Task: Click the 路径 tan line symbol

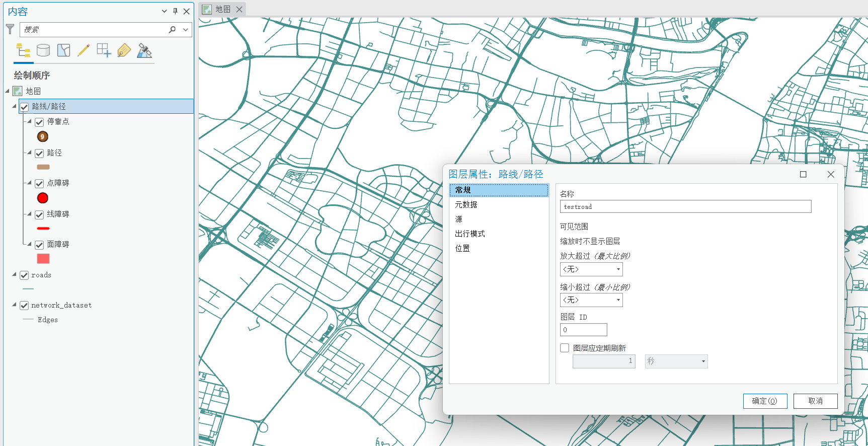Action: [43, 167]
